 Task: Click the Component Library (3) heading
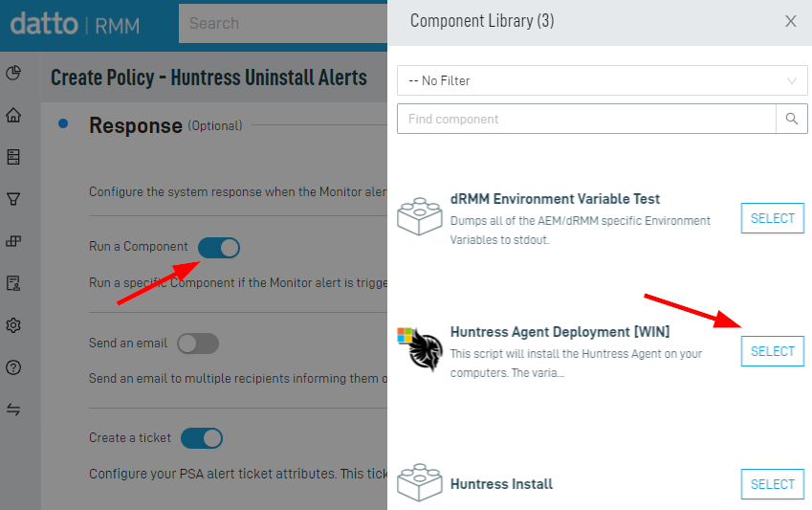point(482,21)
